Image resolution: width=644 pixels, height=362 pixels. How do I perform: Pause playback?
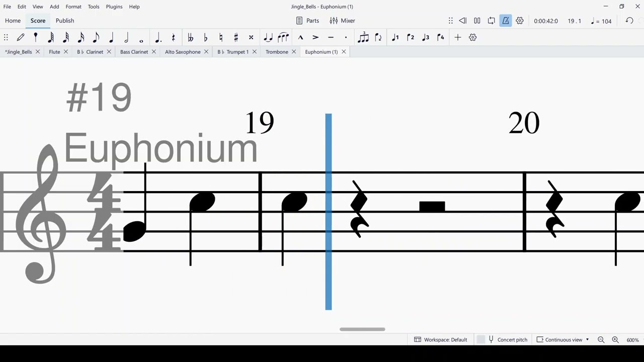477,21
